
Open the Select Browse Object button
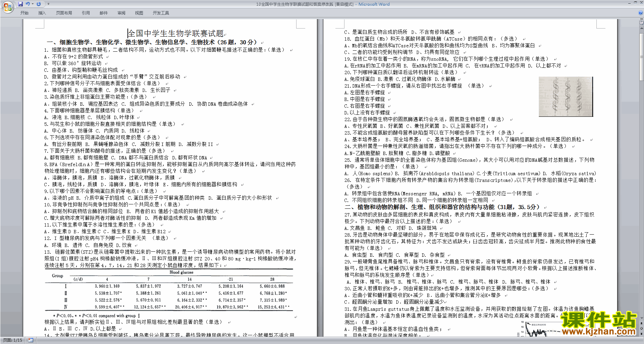pyautogui.click(x=641, y=328)
